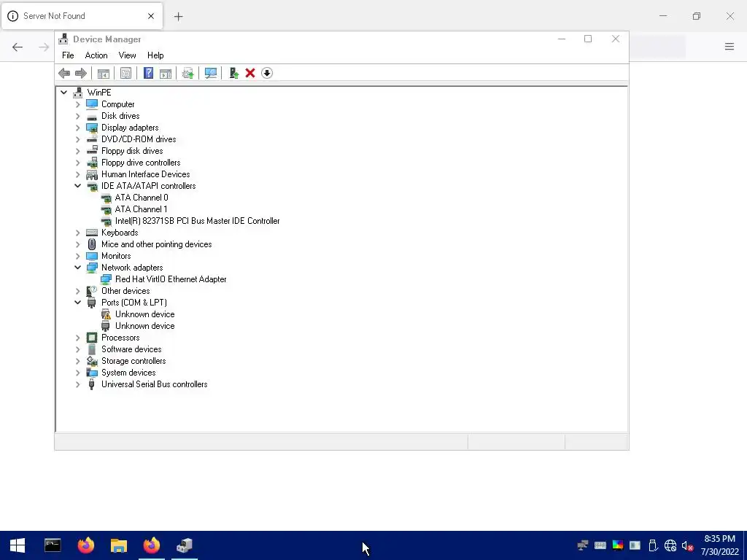
Task: Open the Action menu
Action: [x=96, y=55]
